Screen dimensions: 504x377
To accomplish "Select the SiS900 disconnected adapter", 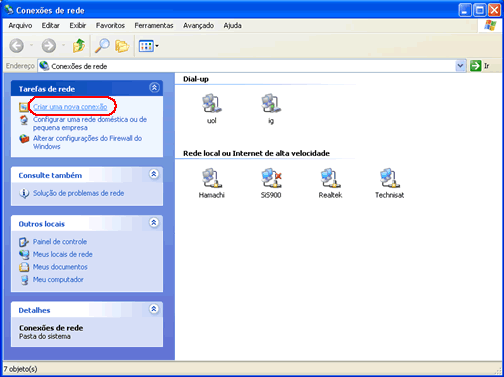I will point(271,183).
